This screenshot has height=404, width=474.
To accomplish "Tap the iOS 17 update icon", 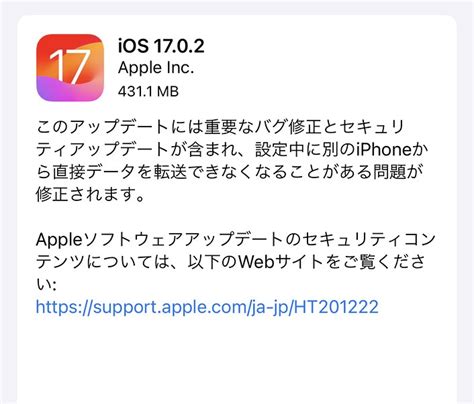I will pyautogui.click(x=70, y=68).
